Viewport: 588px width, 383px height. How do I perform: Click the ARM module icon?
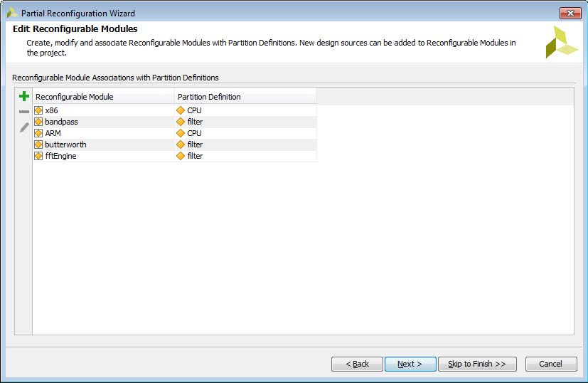[x=38, y=133]
